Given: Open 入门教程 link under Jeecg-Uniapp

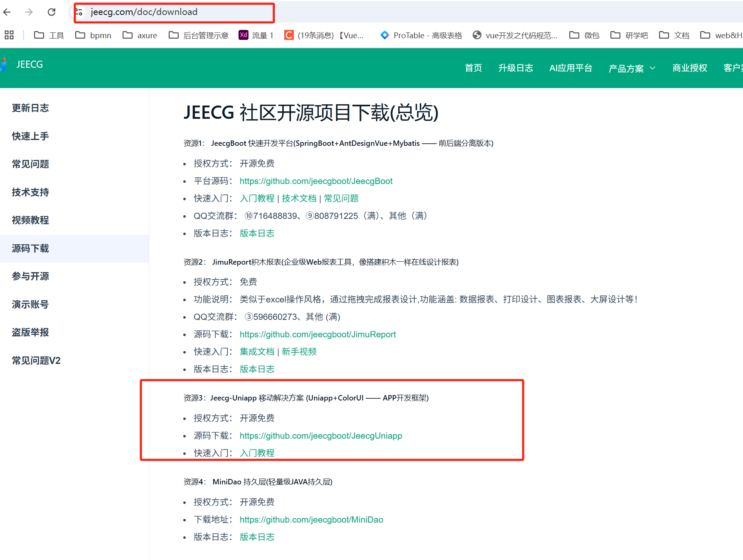Looking at the screenshot, I should click(257, 453).
